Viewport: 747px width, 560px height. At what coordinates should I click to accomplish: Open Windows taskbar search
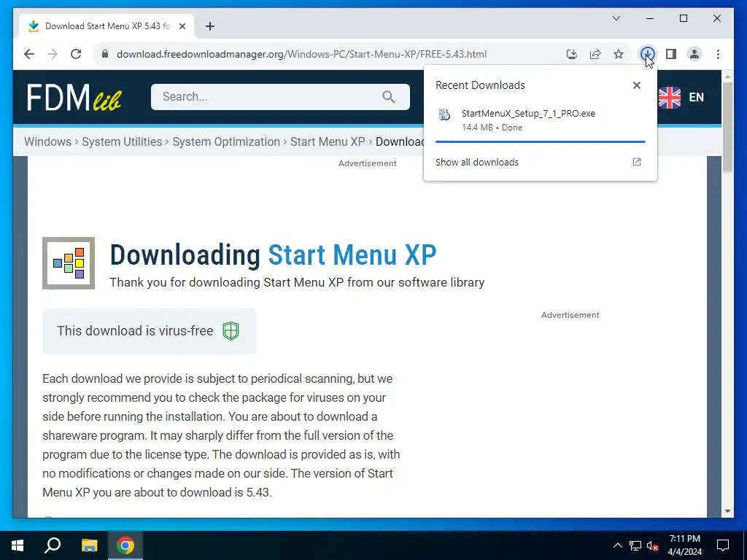(x=53, y=545)
